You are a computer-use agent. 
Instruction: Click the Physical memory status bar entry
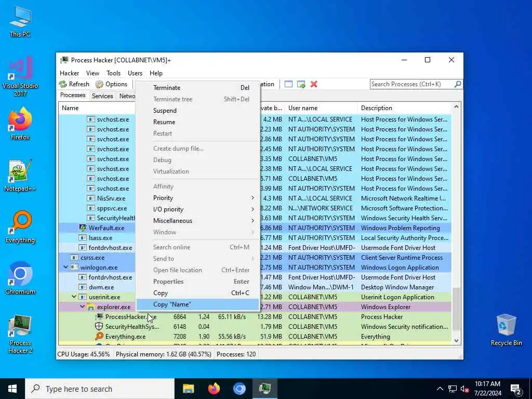click(x=163, y=354)
